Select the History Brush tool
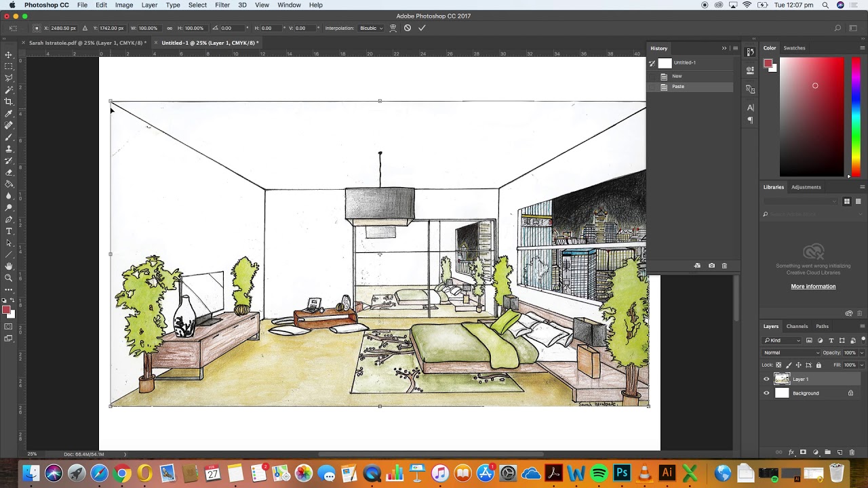 click(9, 161)
